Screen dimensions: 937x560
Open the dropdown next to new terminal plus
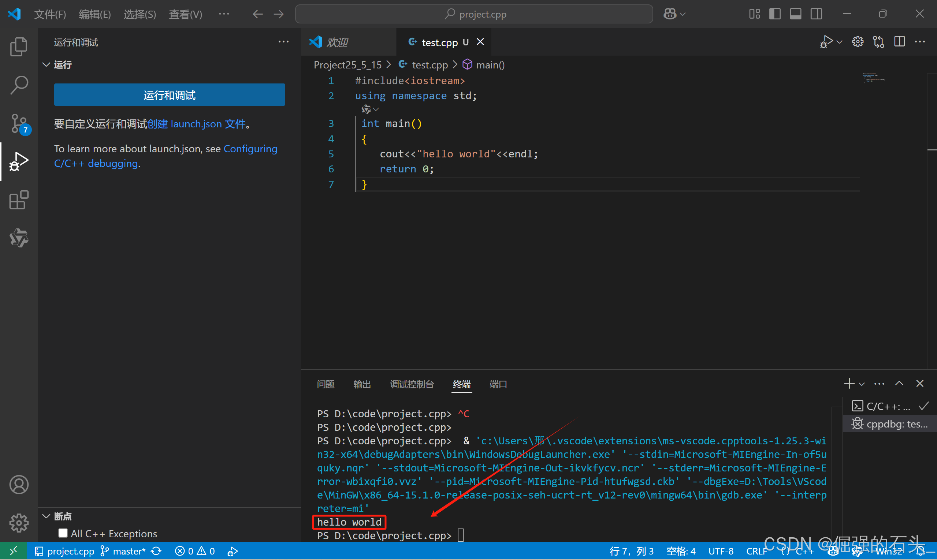(x=862, y=384)
